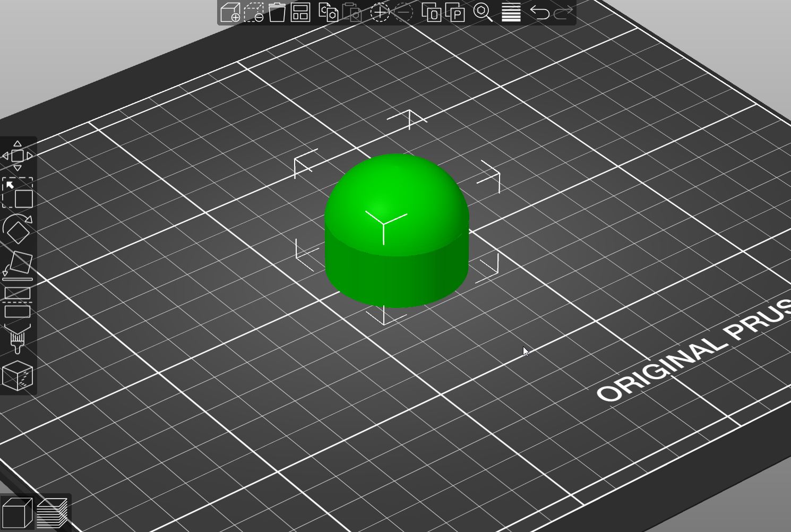The image size is (791, 532).
Task: Open the Seam painting cube tool
Action: pos(18,376)
